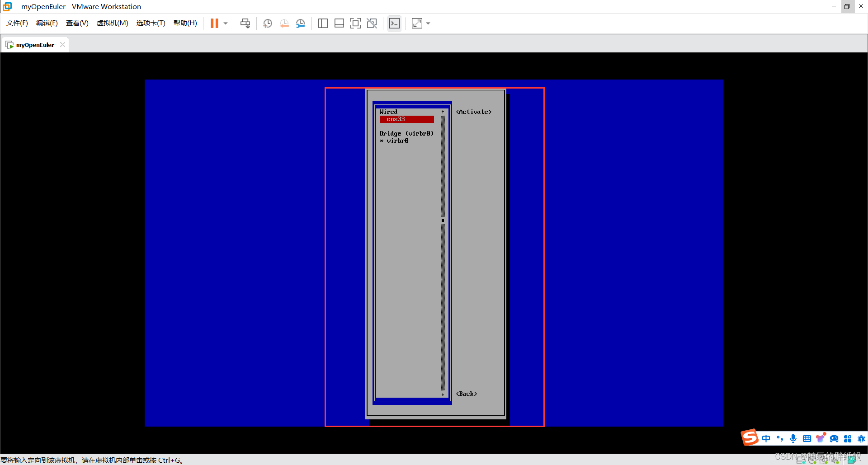The width and height of the screenshot is (868, 465).
Task: Close the myOpenEuler tab
Action: pyautogui.click(x=62, y=45)
